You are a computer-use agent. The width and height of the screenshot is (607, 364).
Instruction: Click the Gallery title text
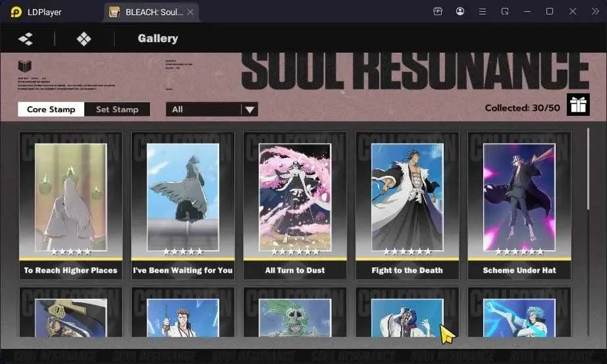pos(158,38)
